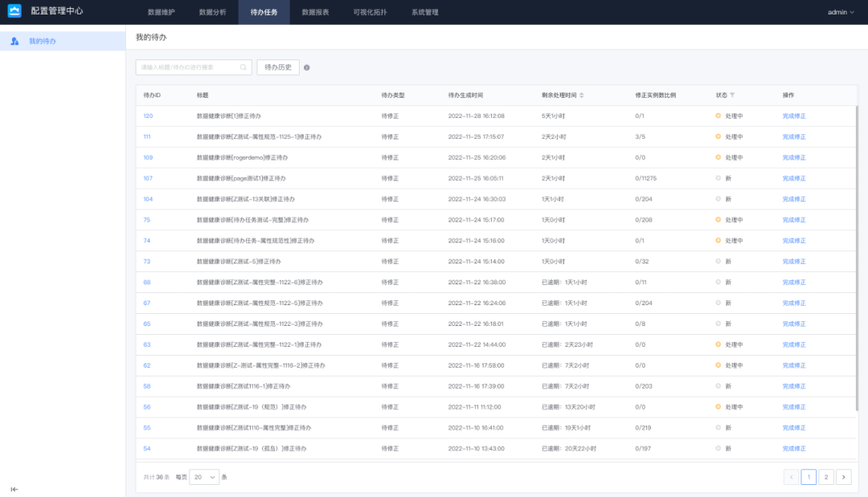This screenshot has height=497, width=868.
Task: Select 可视化拓扑 in top navigation
Action: click(x=370, y=12)
